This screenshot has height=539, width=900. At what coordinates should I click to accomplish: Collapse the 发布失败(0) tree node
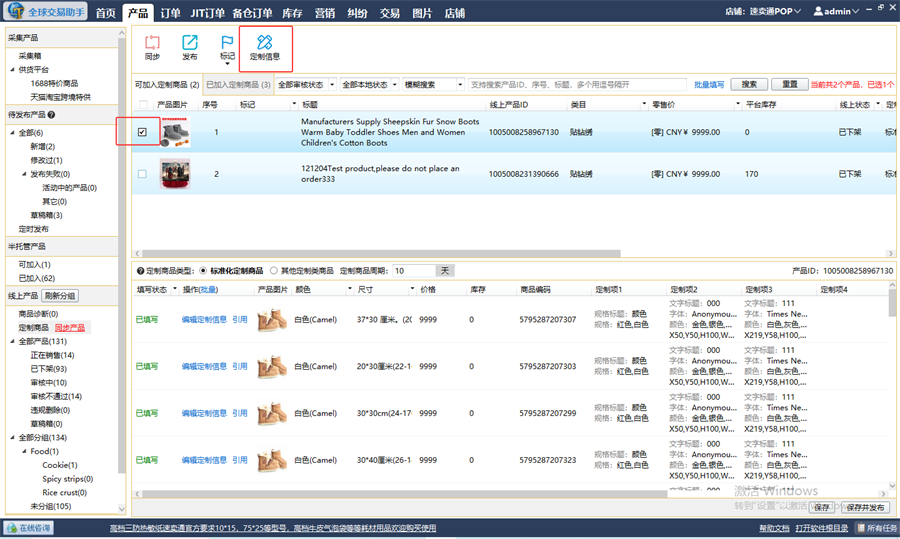point(24,174)
